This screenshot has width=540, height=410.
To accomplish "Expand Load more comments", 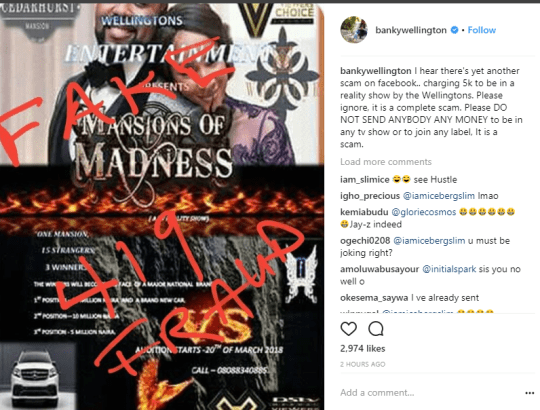I will click(x=386, y=162).
